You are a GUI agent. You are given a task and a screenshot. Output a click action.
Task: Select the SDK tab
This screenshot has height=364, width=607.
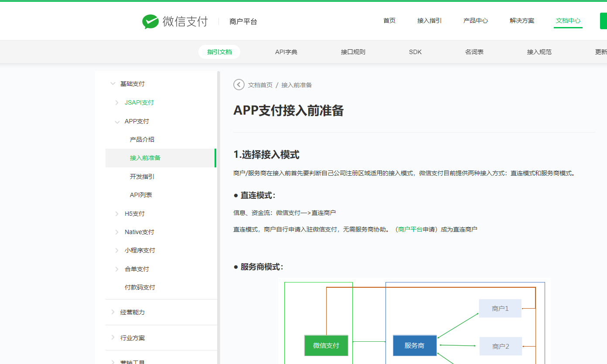pos(415,52)
